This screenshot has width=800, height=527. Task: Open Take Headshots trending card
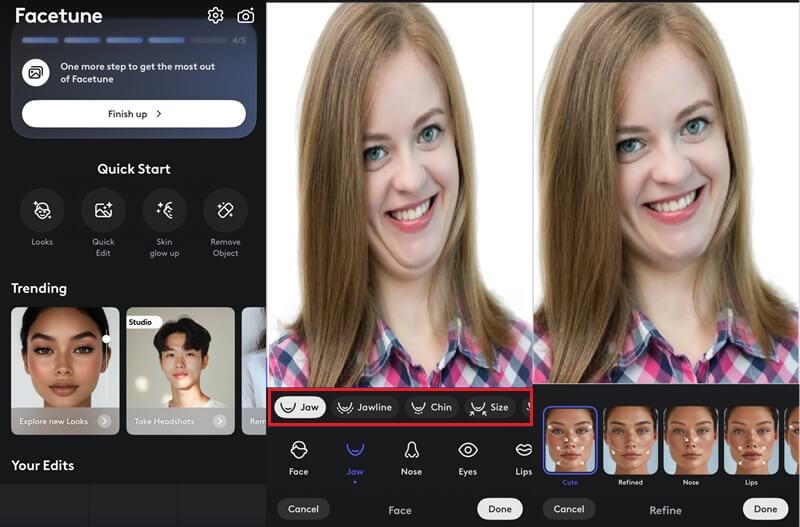(x=181, y=371)
